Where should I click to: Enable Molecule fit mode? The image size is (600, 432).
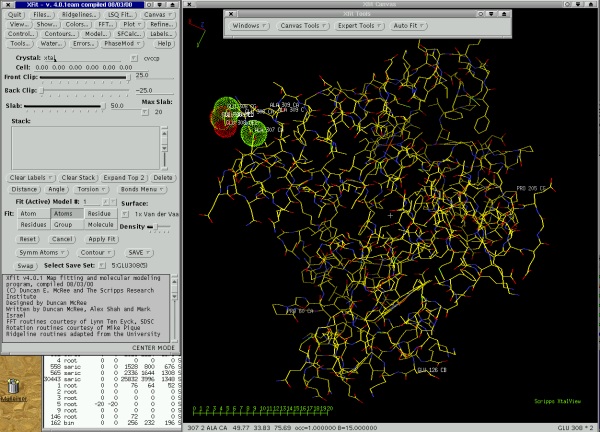point(101,226)
